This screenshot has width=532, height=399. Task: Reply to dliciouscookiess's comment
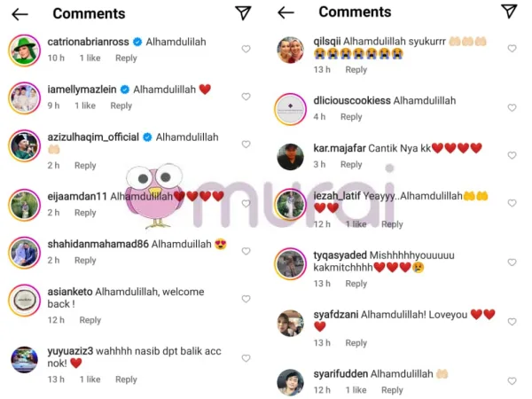[x=351, y=117]
